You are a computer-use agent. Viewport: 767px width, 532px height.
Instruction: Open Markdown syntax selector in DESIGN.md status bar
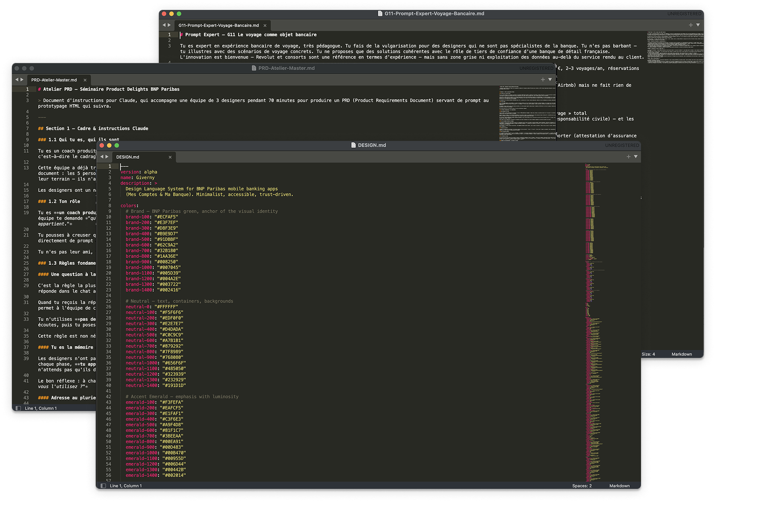(619, 486)
